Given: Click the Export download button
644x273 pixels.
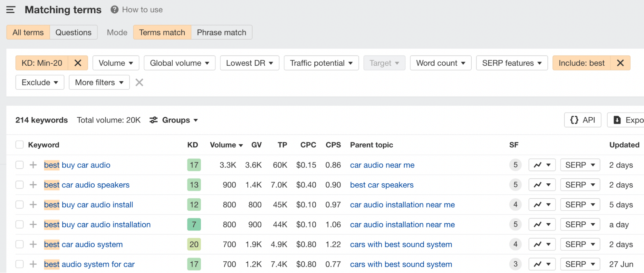Looking at the screenshot, I should 626,120.
